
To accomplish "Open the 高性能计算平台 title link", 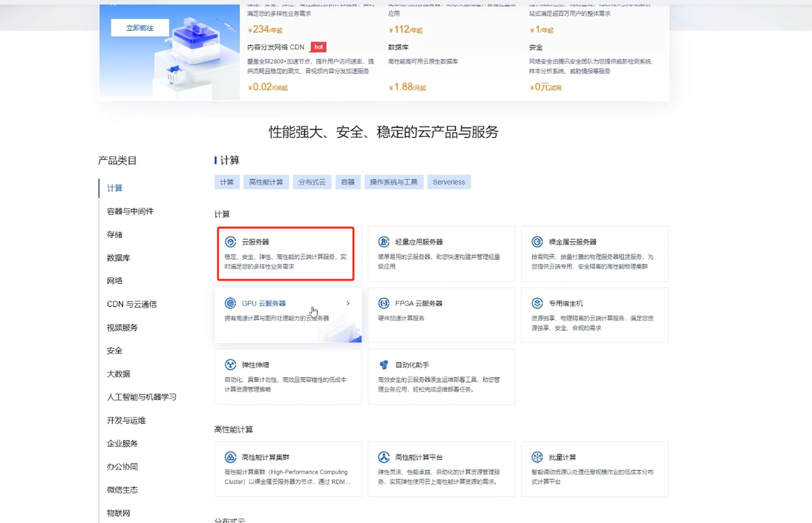I will point(419,457).
